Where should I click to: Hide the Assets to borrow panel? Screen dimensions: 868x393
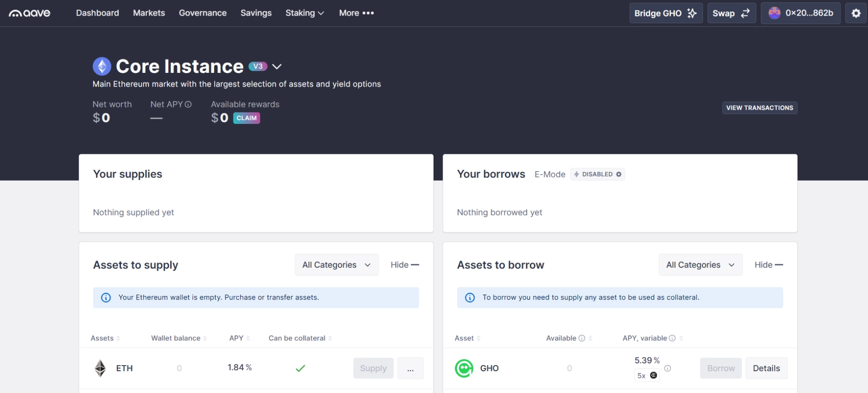pyautogui.click(x=768, y=265)
